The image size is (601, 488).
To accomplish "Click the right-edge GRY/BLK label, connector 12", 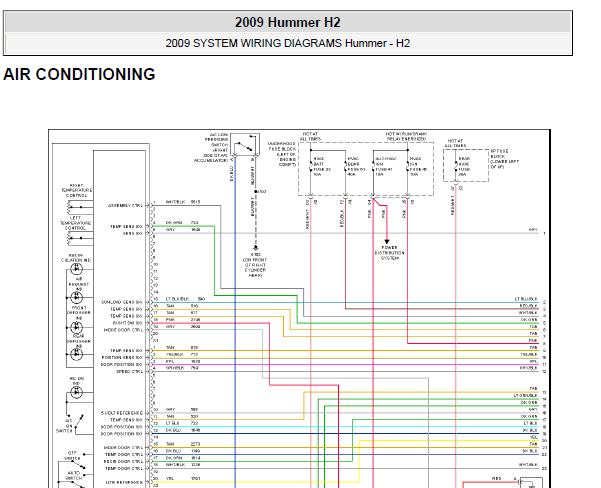I will (x=529, y=368).
